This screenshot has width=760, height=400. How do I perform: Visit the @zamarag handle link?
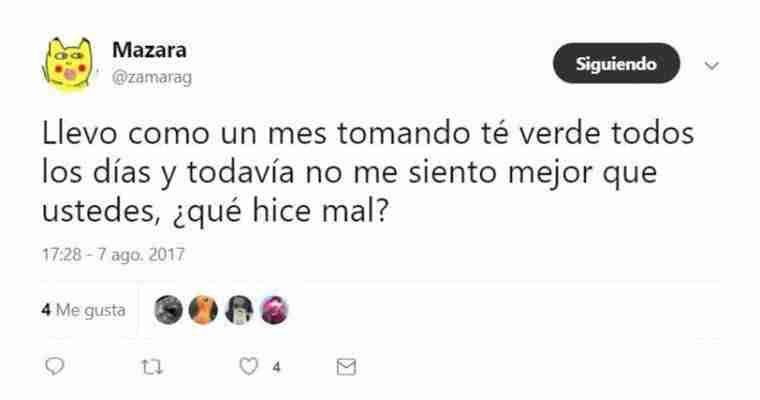click(152, 77)
